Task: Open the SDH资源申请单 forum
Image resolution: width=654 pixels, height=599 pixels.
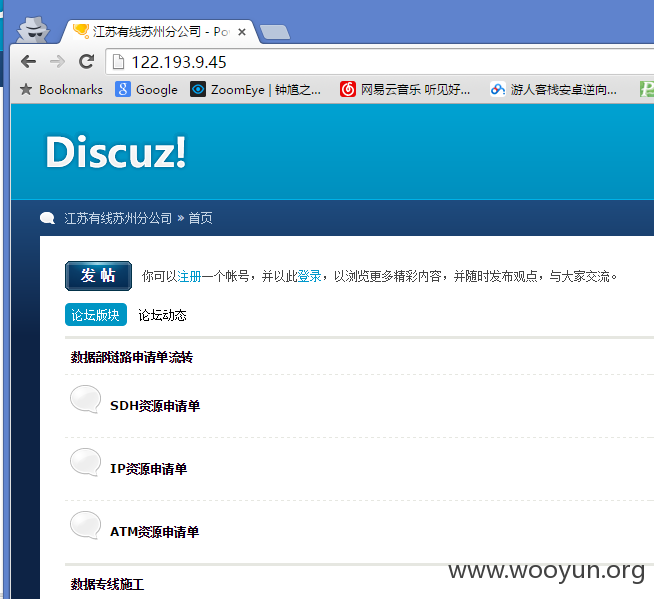Action: pyautogui.click(x=155, y=405)
